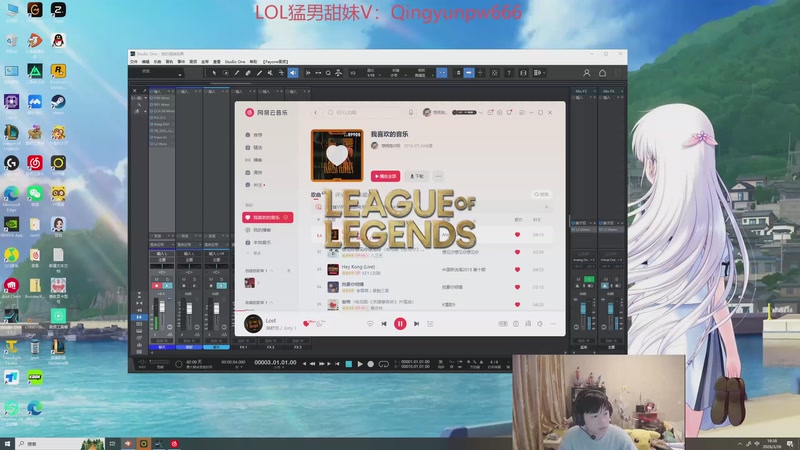Toggle the blue Autoscroll arrow button

coord(469,73)
